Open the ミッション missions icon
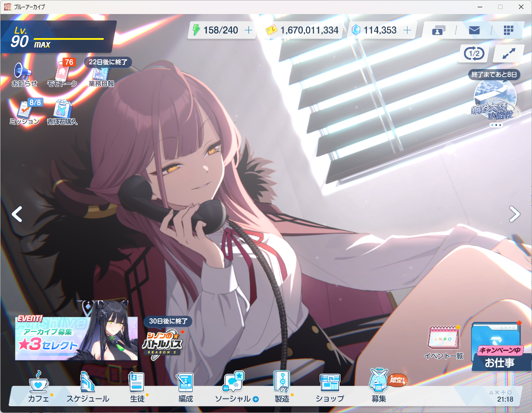 click(x=25, y=111)
